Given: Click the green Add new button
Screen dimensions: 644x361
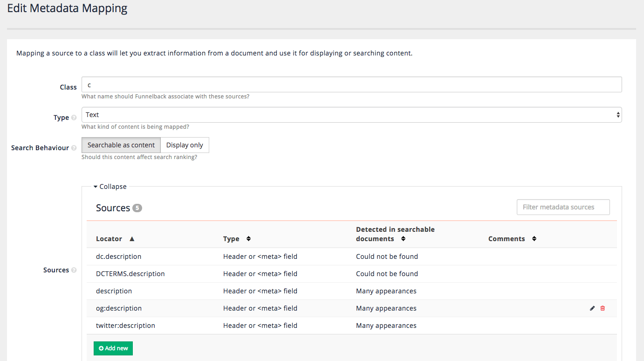Looking at the screenshot, I should tap(113, 348).
